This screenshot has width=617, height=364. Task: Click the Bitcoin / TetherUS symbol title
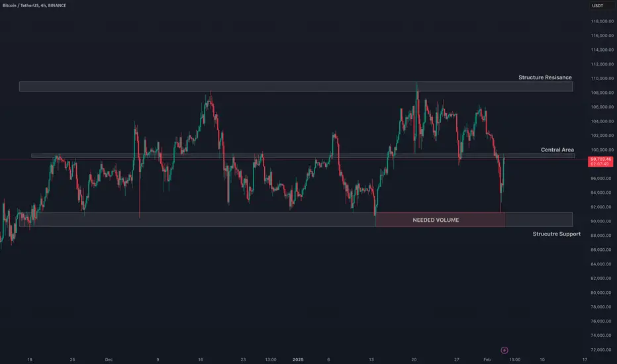[x=34, y=5]
